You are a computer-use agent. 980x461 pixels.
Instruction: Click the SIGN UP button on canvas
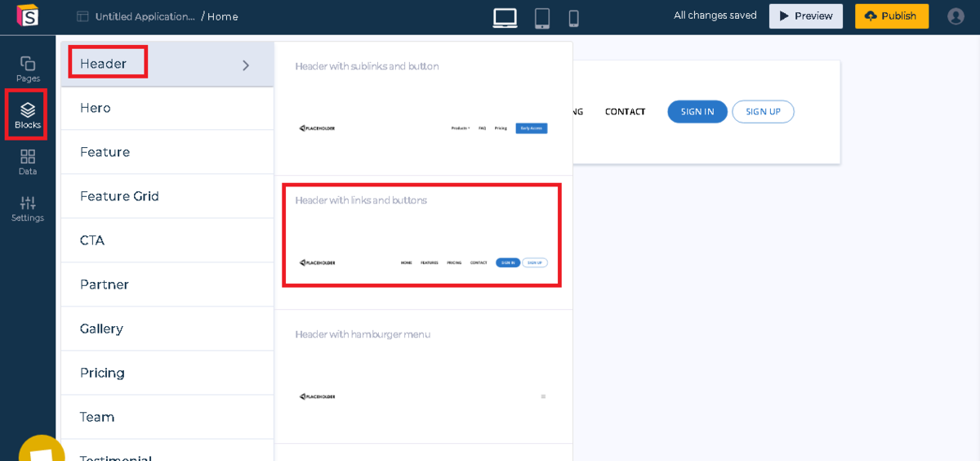pos(763,112)
